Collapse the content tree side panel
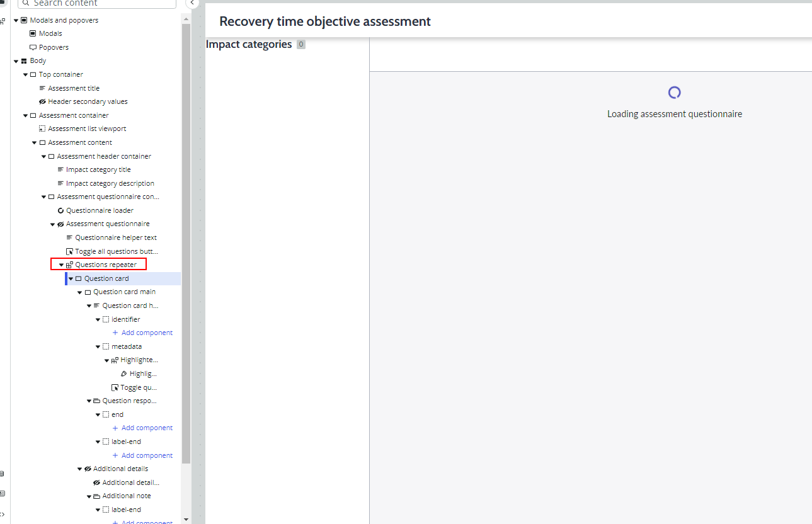This screenshot has width=812, height=524. click(193, 3)
